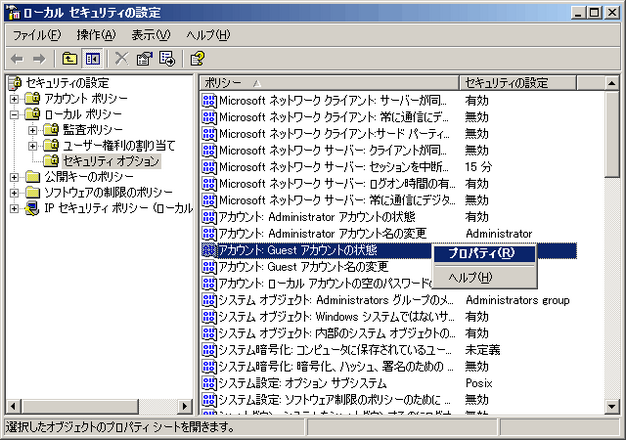Select アカウント: ローカル アカウントの空のパスワード policy
Image resolution: width=626 pixels, height=440 pixels.
click(325, 283)
